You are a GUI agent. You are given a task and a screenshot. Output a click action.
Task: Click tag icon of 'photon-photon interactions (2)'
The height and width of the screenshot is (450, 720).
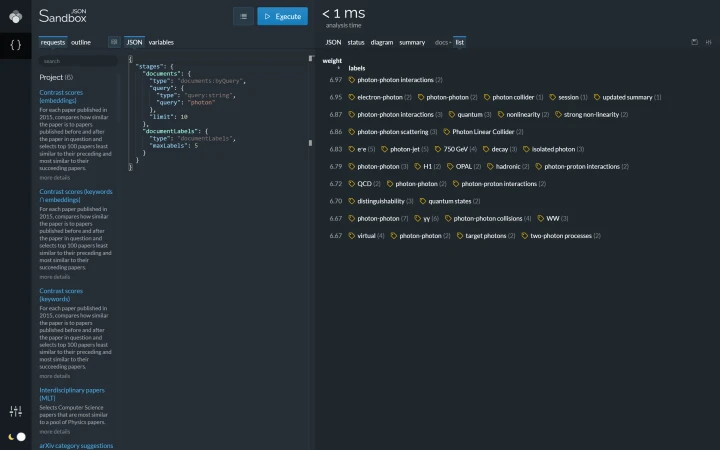click(352, 80)
